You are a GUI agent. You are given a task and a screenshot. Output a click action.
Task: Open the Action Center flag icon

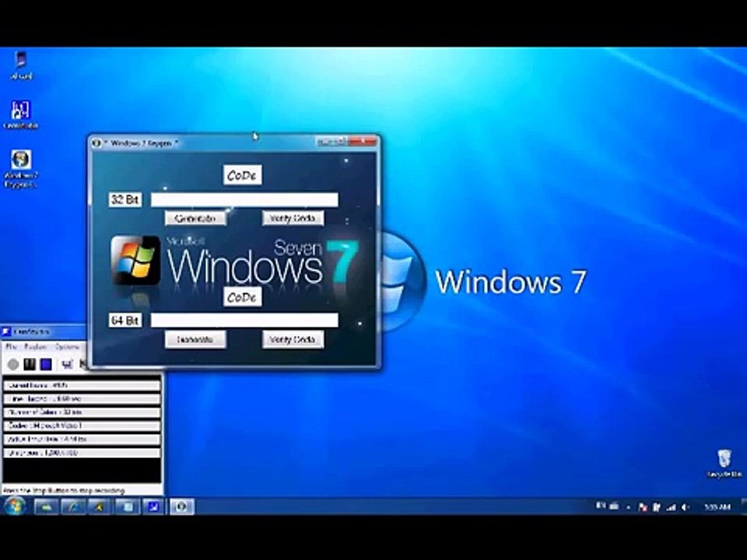[642, 508]
